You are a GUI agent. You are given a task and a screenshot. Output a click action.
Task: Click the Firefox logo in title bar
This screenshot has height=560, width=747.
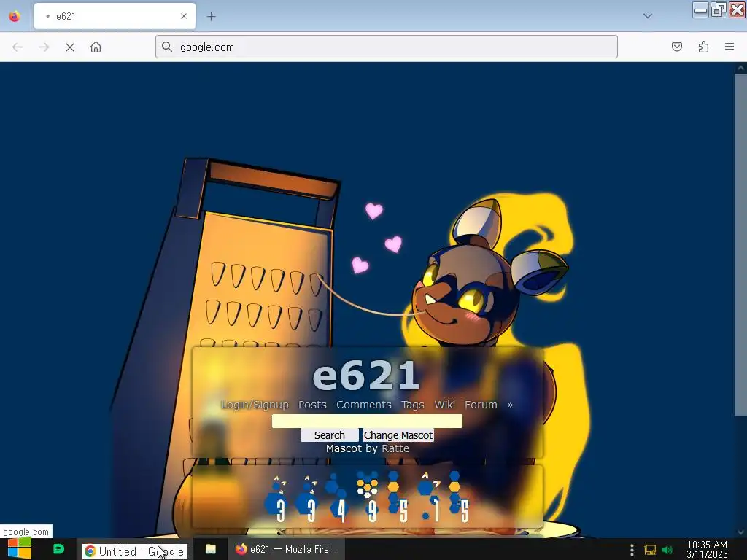tap(15, 16)
